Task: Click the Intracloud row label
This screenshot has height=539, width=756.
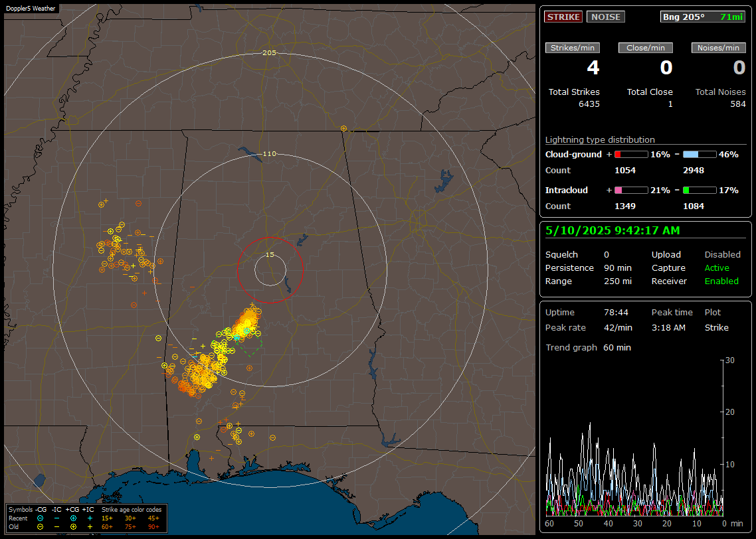Action: pos(567,191)
